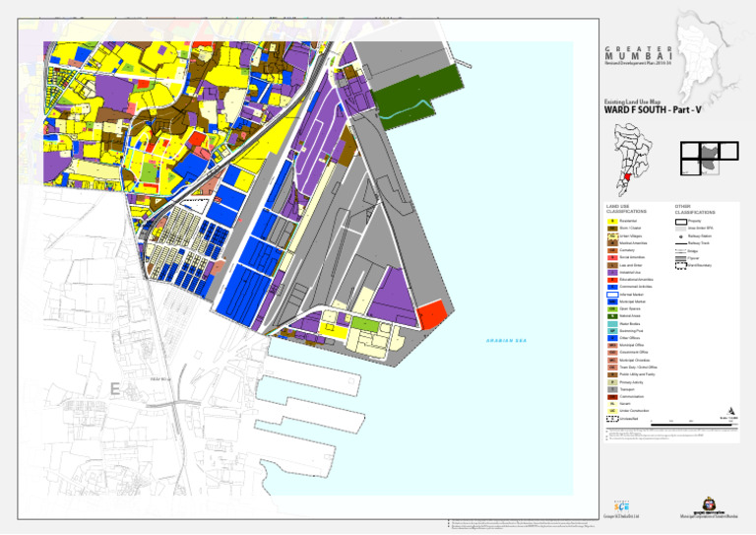This screenshot has height=535, width=756.
Task: Click the purple Industrial Use legend swatch
Action: (612, 273)
